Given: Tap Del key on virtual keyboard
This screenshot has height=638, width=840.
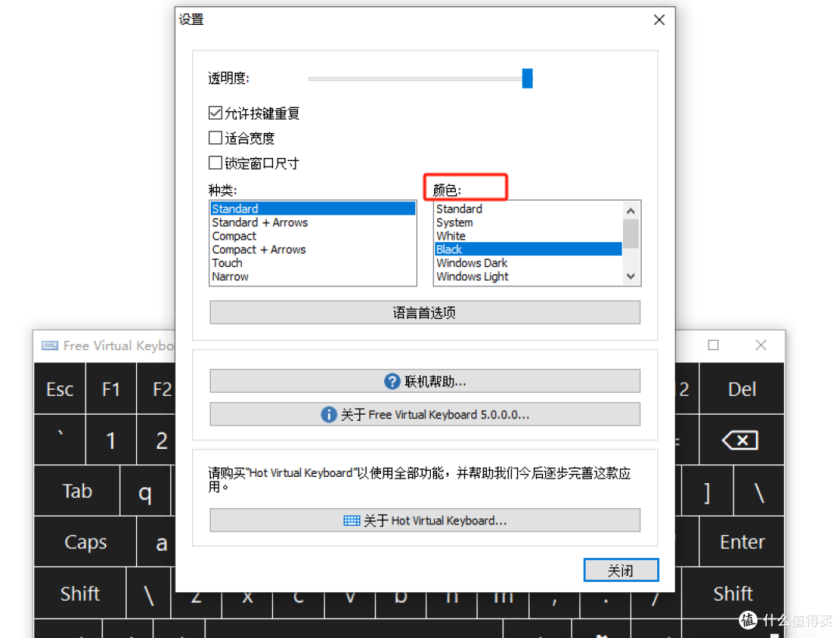Looking at the screenshot, I should [x=741, y=389].
